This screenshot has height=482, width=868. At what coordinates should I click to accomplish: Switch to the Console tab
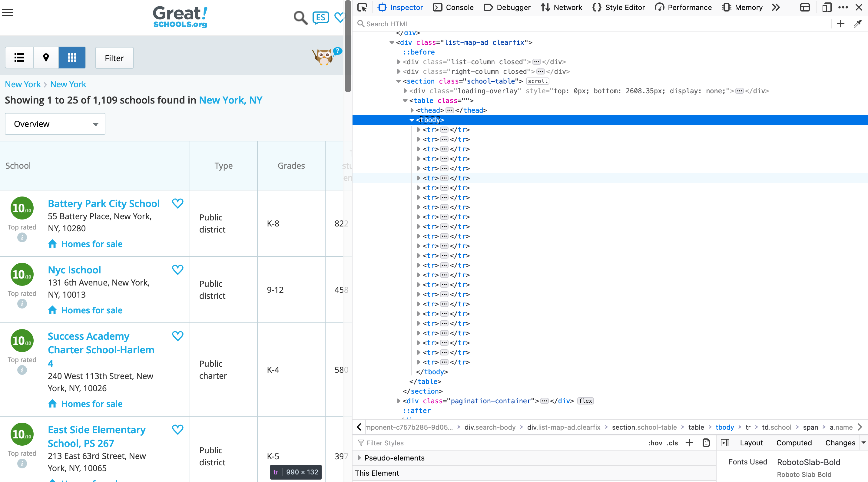point(453,7)
